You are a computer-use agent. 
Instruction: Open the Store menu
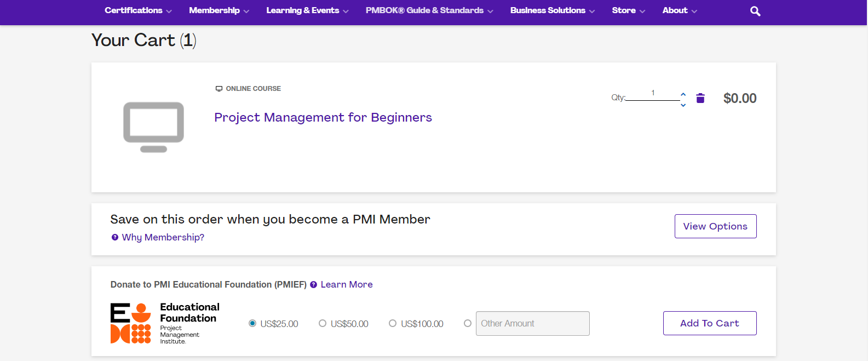[628, 10]
